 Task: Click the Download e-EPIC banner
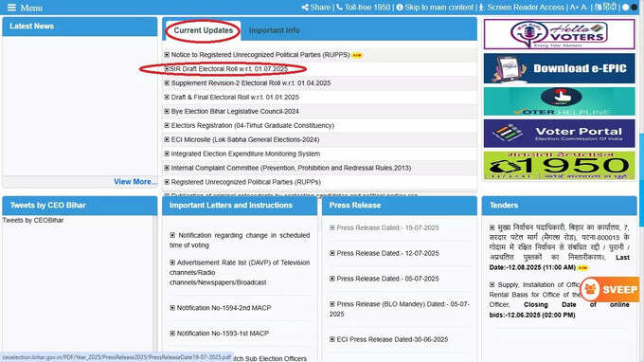coord(559,68)
